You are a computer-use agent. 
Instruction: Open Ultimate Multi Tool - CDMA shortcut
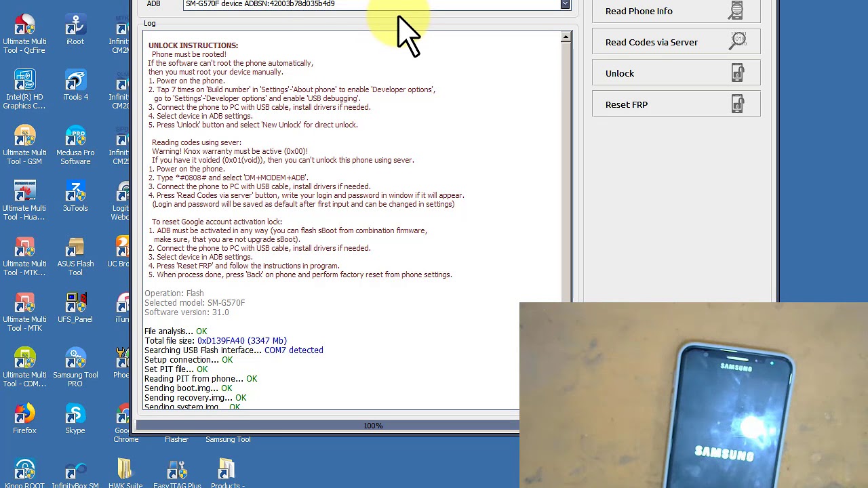tap(24, 367)
